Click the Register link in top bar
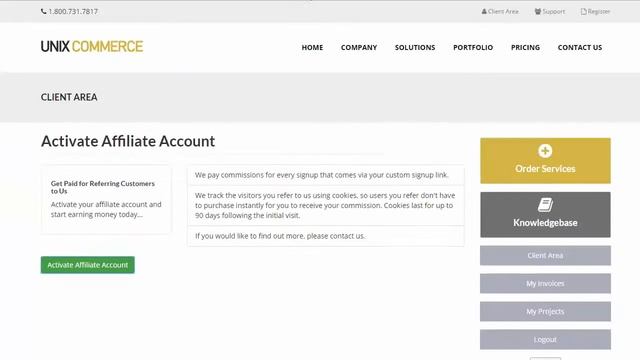 (599, 11)
